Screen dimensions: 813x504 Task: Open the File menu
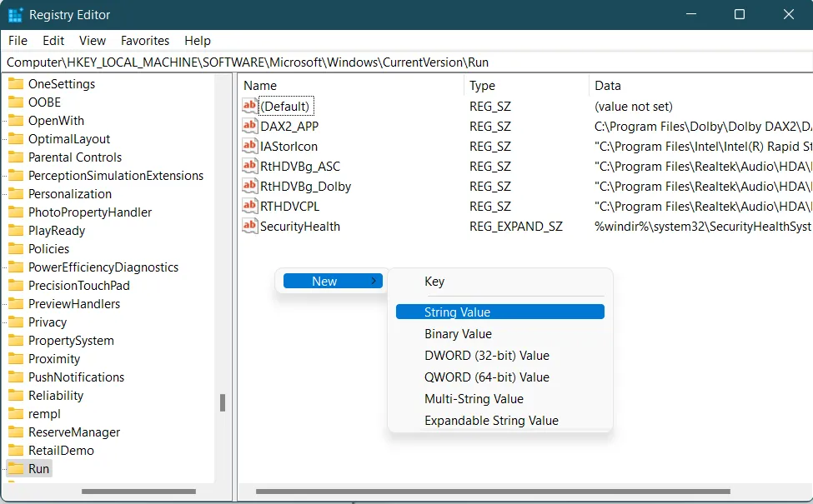[18, 40]
